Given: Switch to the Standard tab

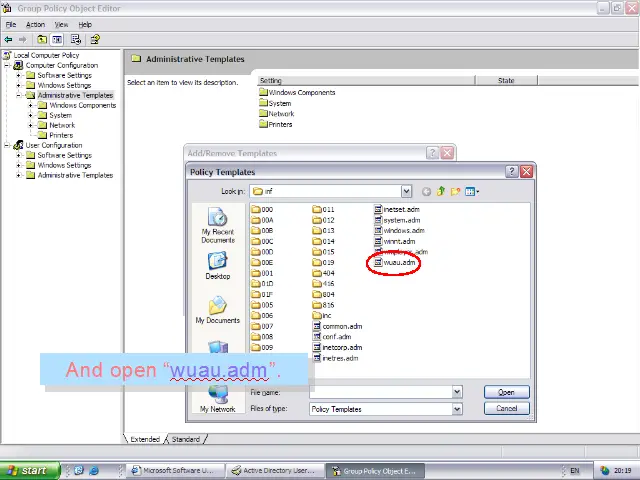Looking at the screenshot, I should coord(186,439).
